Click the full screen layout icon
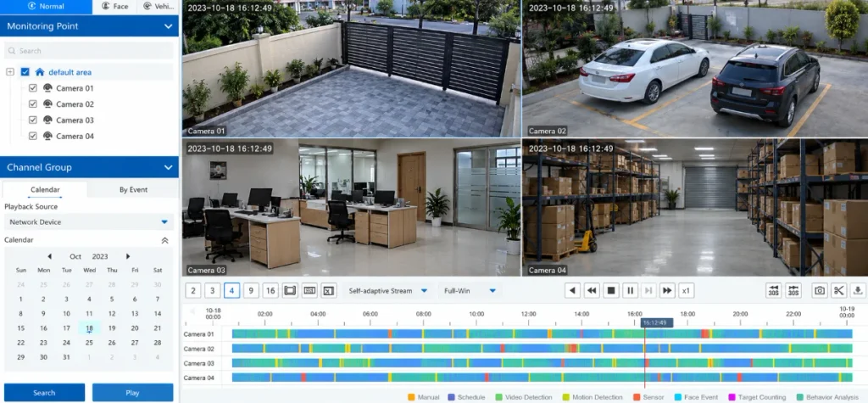 pyautogui.click(x=290, y=290)
